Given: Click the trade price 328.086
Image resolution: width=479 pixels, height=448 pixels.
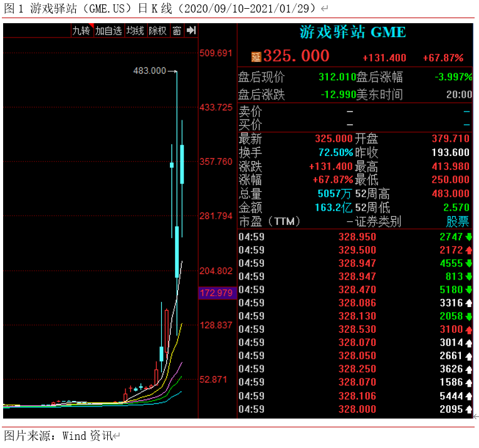Looking at the screenshot, I should pyautogui.click(x=357, y=303).
